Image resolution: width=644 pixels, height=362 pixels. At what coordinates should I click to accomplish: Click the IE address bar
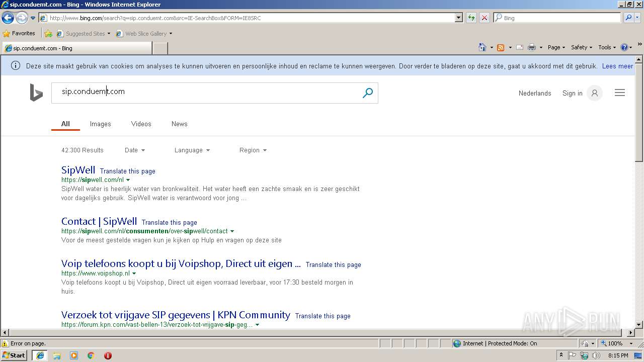tap(247, 18)
